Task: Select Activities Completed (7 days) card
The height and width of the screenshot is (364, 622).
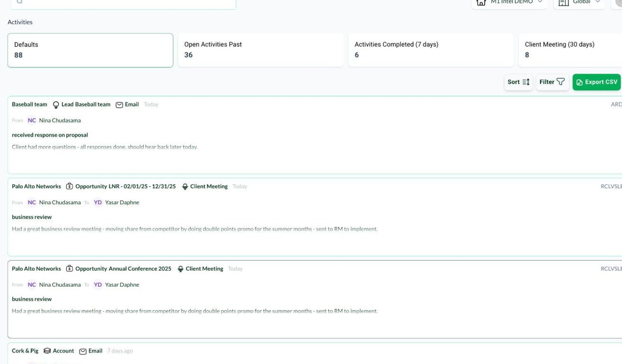Action: (x=431, y=50)
